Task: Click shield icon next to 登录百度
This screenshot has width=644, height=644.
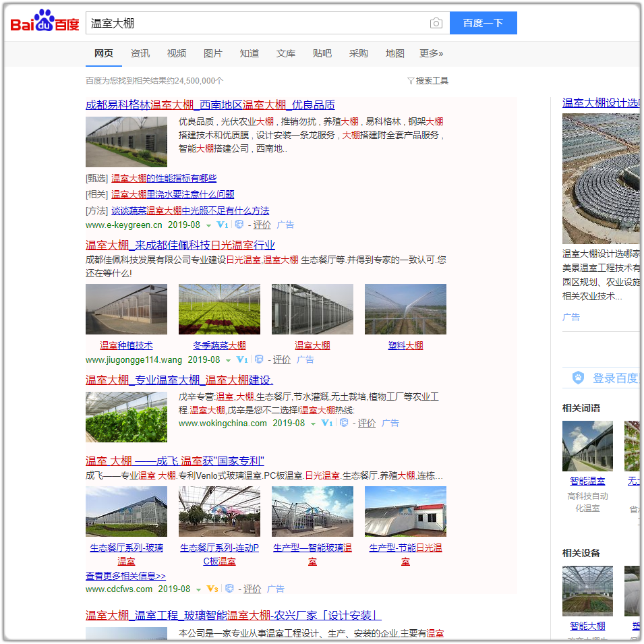Action: [x=578, y=378]
